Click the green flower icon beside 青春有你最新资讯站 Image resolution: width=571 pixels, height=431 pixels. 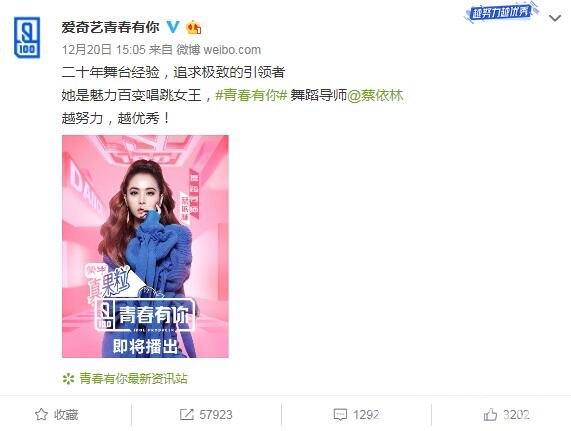coord(68,379)
